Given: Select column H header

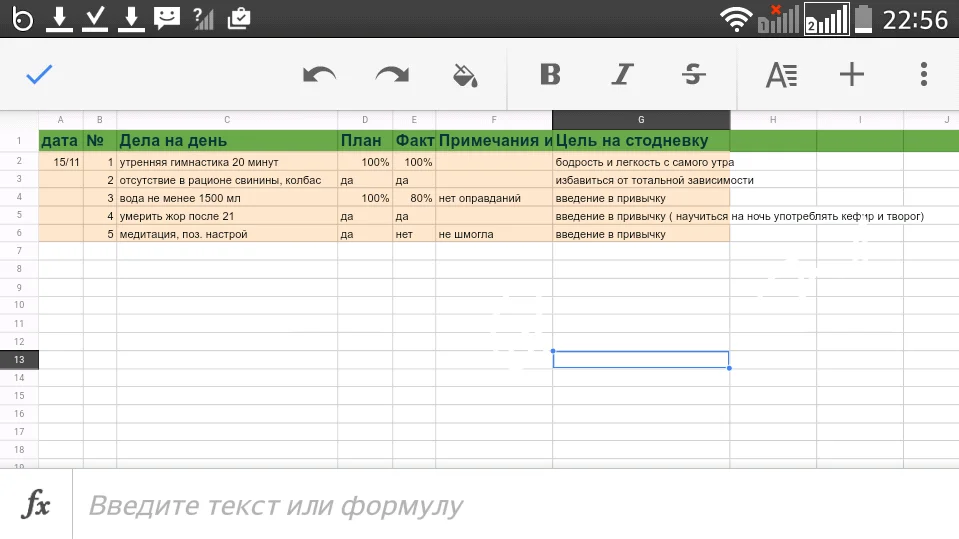Looking at the screenshot, I should click(x=773, y=120).
